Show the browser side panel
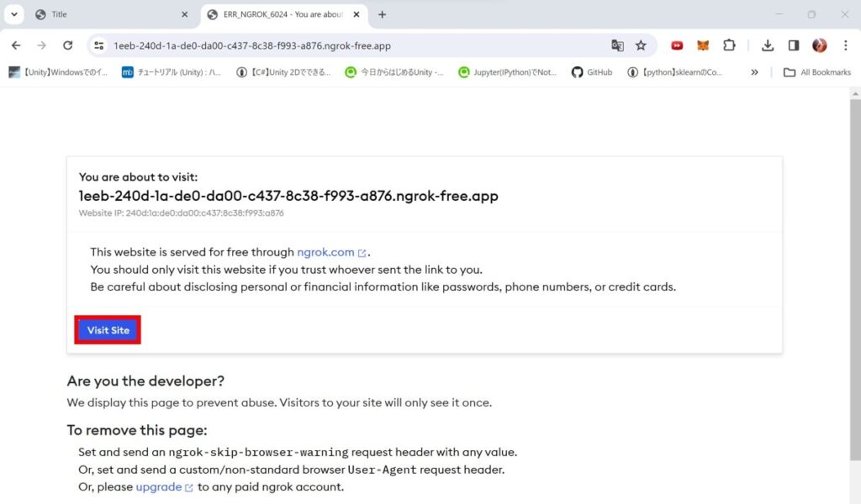The width and height of the screenshot is (861, 504). 791,45
